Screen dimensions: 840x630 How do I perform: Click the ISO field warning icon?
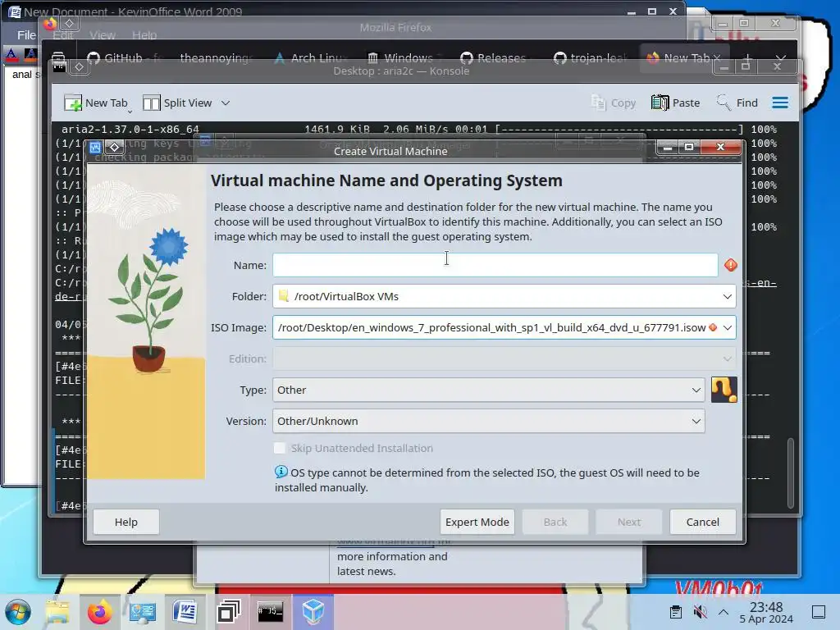click(713, 327)
